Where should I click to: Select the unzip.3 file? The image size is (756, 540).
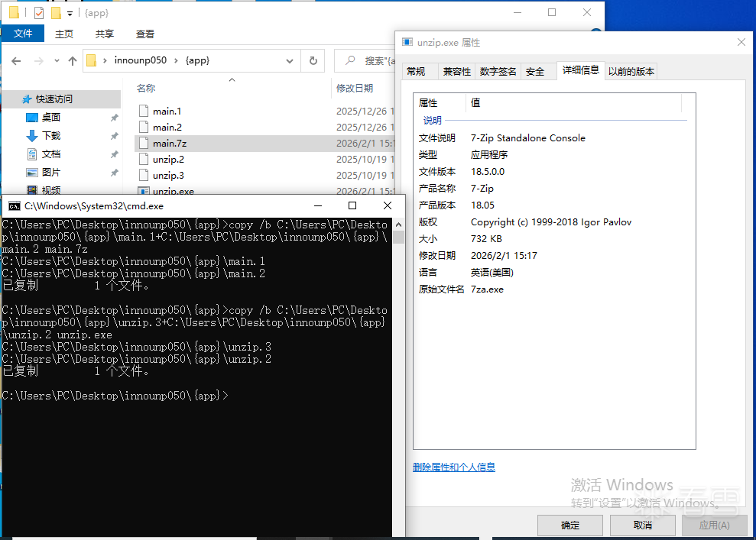coord(168,176)
